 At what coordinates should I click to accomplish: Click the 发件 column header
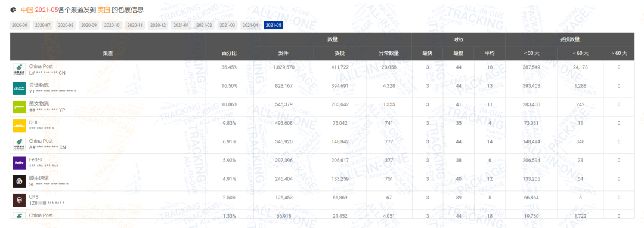pyautogui.click(x=283, y=53)
